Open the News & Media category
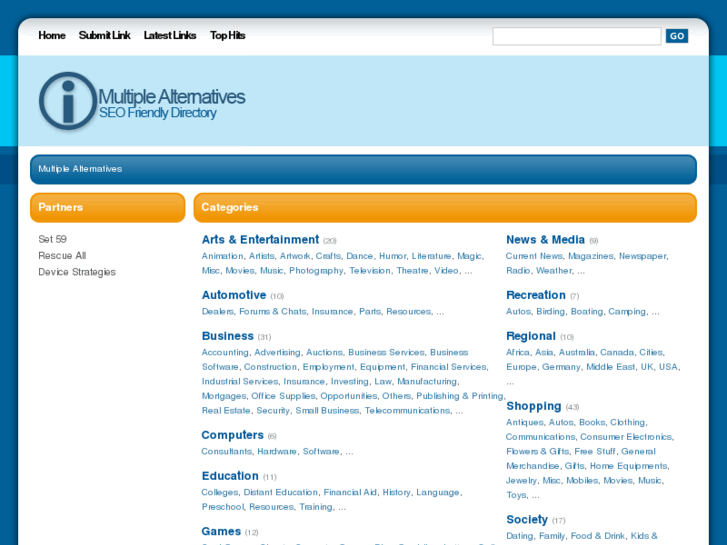The height and width of the screenshot is (545, 727). [545, 239]
